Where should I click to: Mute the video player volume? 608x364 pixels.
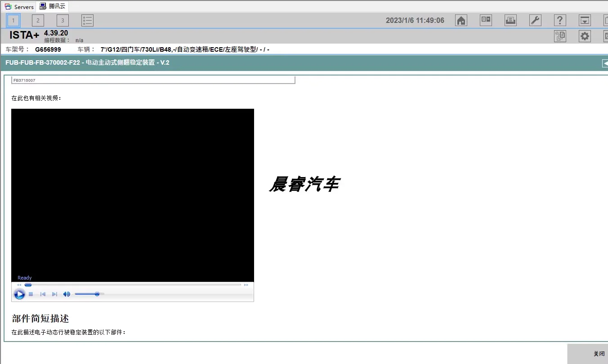[67, 294]
